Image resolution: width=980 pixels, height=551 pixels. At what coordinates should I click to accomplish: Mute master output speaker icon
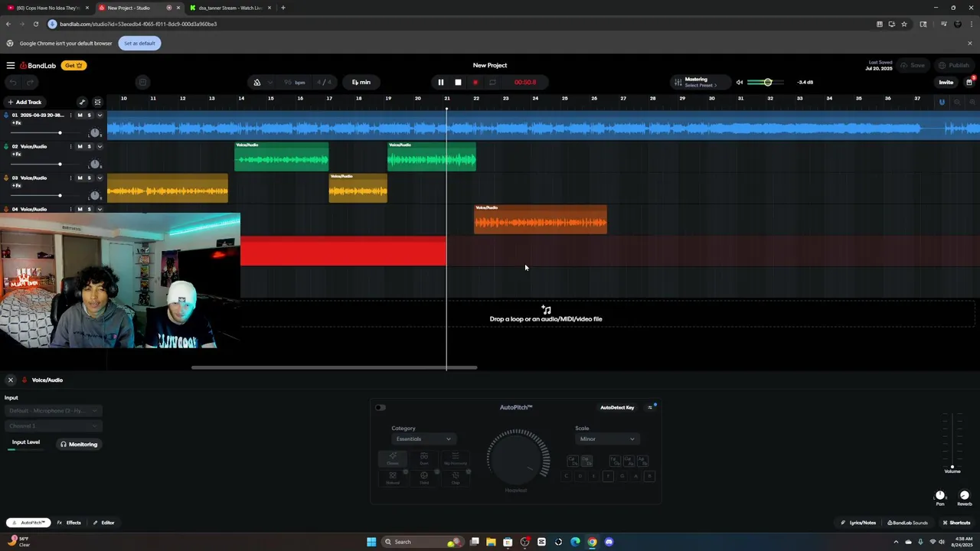click(740, 83)
